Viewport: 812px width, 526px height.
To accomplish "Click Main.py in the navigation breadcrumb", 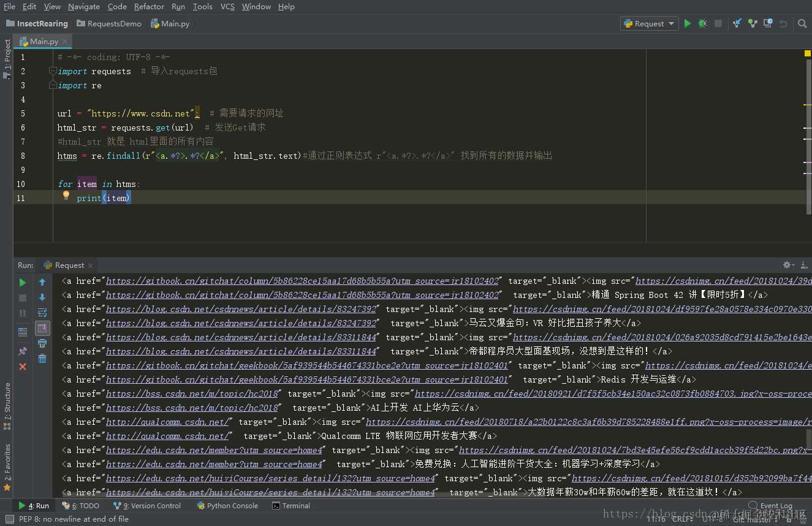I will click(x=170, y=23).
